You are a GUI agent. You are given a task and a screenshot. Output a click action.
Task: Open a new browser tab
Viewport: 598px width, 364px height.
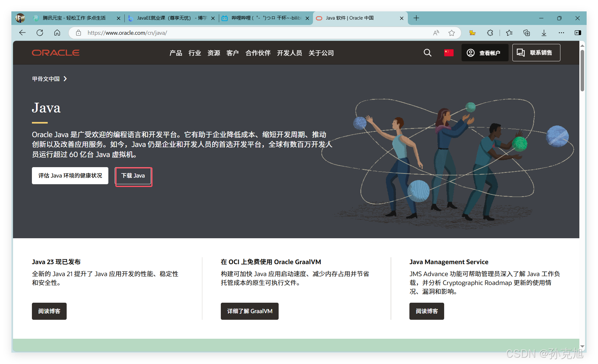pyautogui.click(x=416, y=18)
